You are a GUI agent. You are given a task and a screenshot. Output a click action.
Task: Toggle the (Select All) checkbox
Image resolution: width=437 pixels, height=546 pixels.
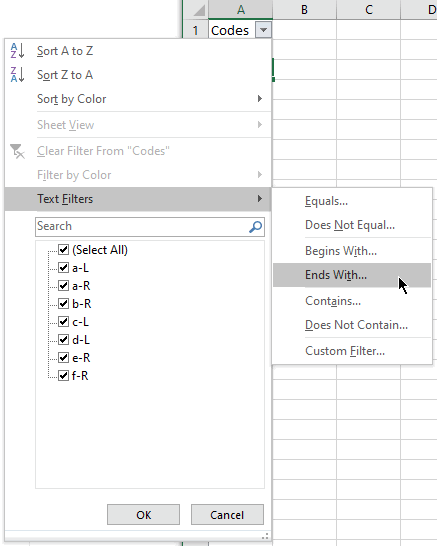pos(63,250)
